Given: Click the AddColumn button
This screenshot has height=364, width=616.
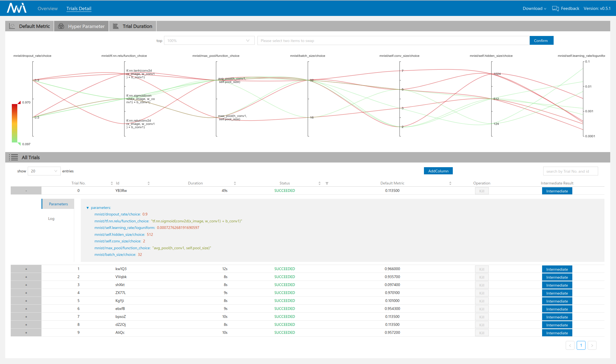Looking at the screenshot, I should tap(438, 171).
